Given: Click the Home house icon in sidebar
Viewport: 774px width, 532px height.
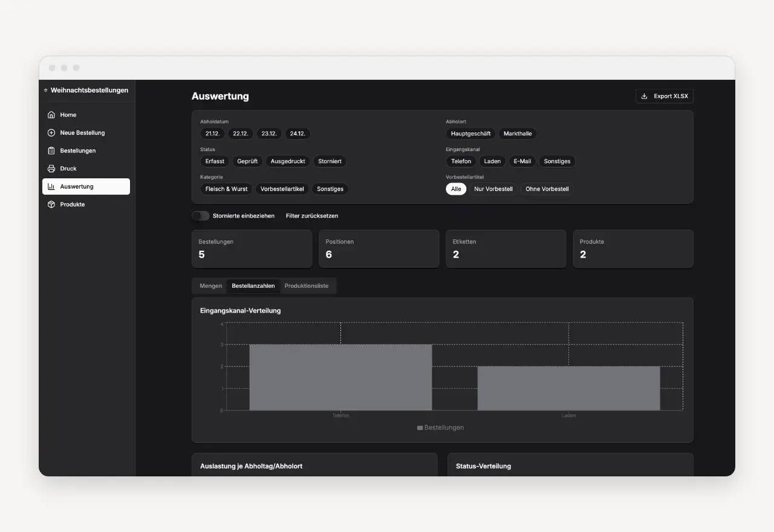Looking at the screenshot, I should [x=51, y=115].
